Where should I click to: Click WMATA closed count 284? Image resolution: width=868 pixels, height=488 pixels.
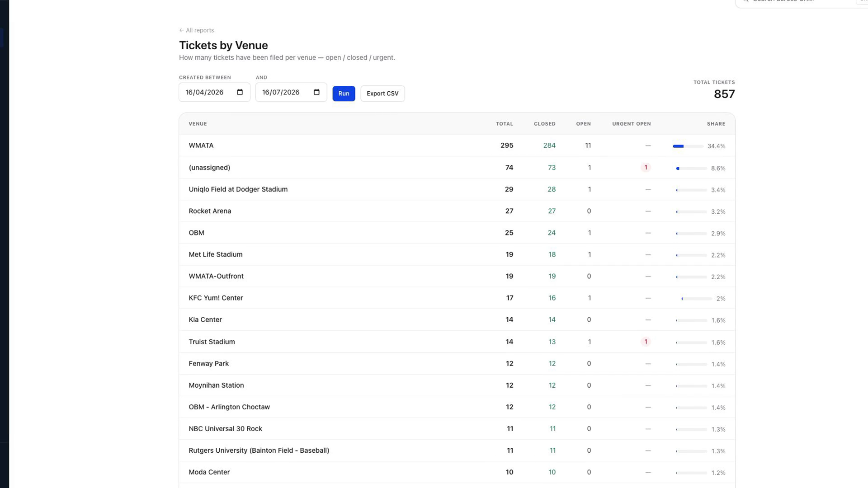(x=549, y=145)
